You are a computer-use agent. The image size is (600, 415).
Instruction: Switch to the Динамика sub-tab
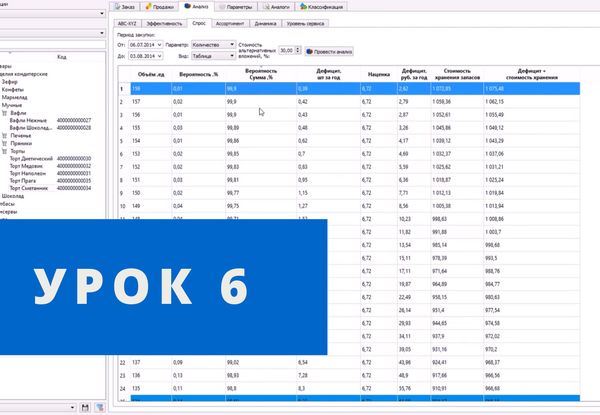point(265,24)
